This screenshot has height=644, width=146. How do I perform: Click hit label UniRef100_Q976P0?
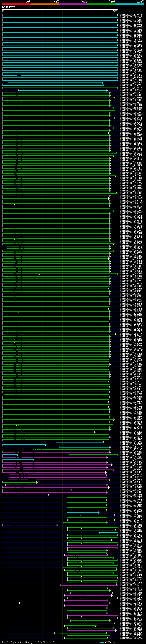tap(131, 497)
